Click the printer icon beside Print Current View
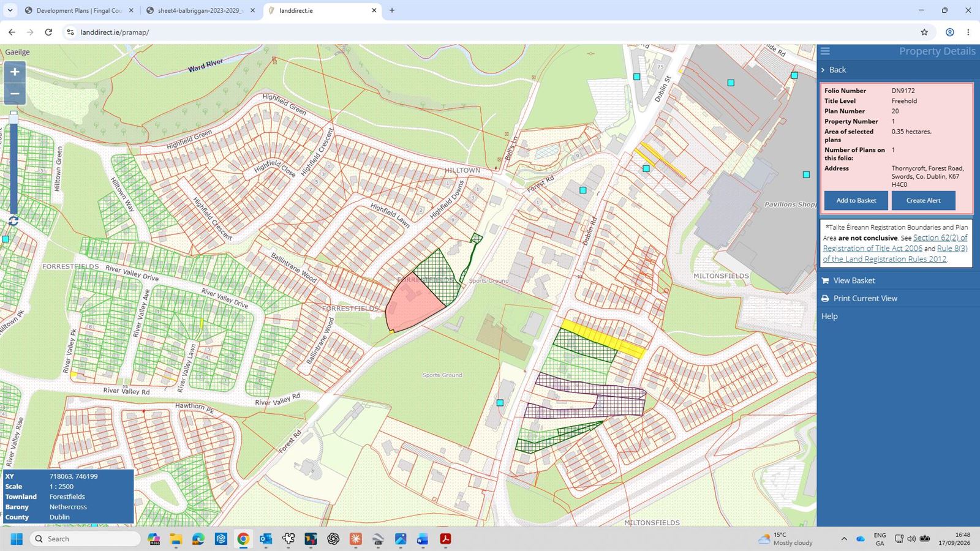 tap(825, 299)
